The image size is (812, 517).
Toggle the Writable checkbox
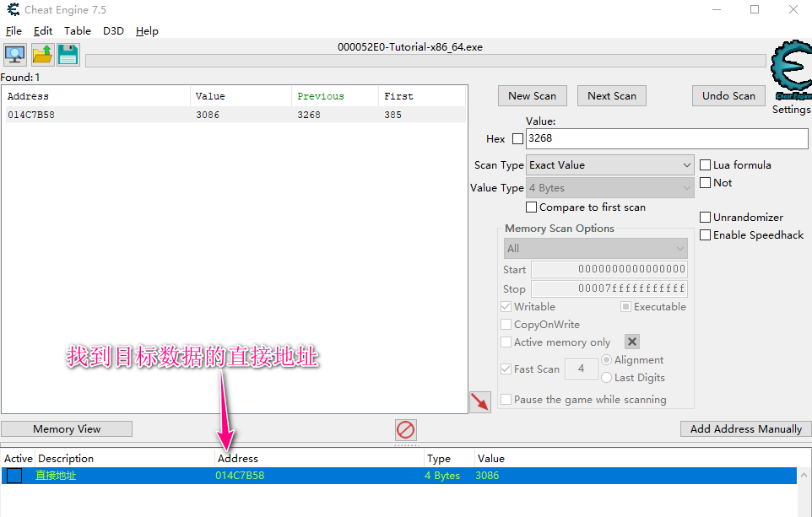coord(506,307)
